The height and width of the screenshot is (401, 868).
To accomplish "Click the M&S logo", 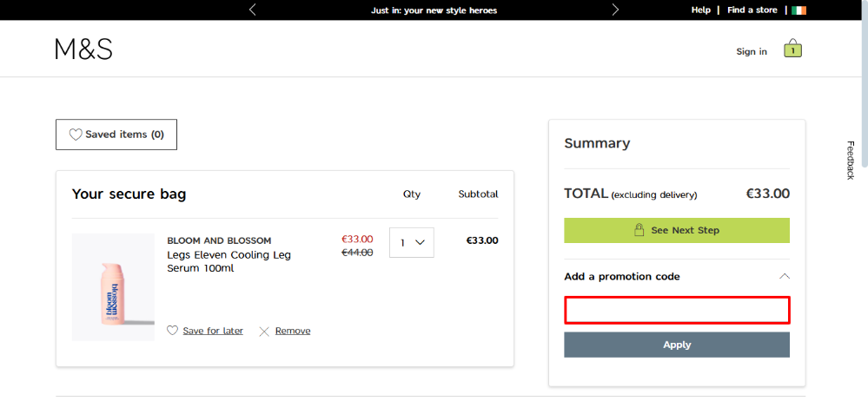I will point(83,49).
